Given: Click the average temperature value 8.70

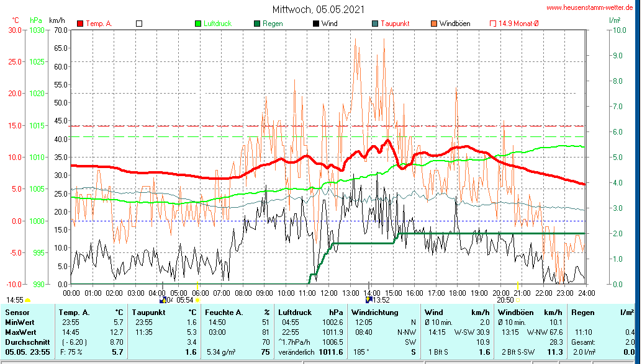Looking at the screenshot, I should [x=117, y=342].
